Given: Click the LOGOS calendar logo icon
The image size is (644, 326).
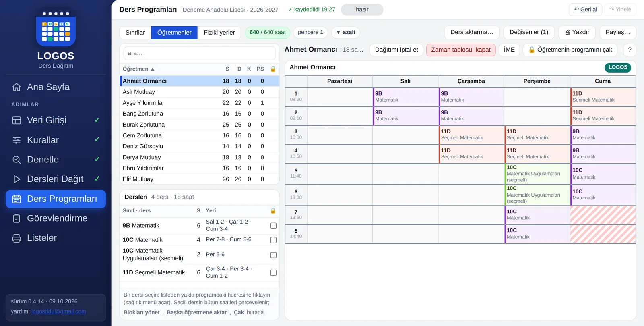Looking at the screenshot, I should 56,29.
